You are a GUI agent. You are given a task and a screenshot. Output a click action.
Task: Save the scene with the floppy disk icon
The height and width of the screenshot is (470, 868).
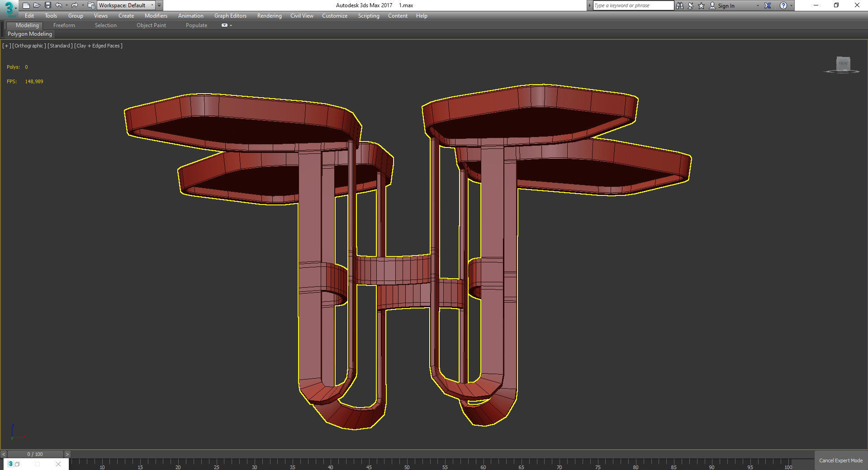tap(47, 5)
